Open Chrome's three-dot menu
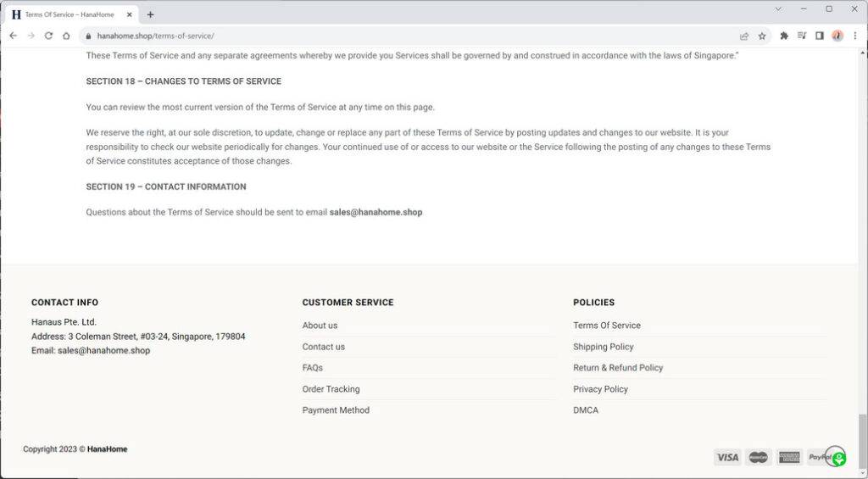The height and width of the screenshot is (479, 868). [x=855, y=36]
